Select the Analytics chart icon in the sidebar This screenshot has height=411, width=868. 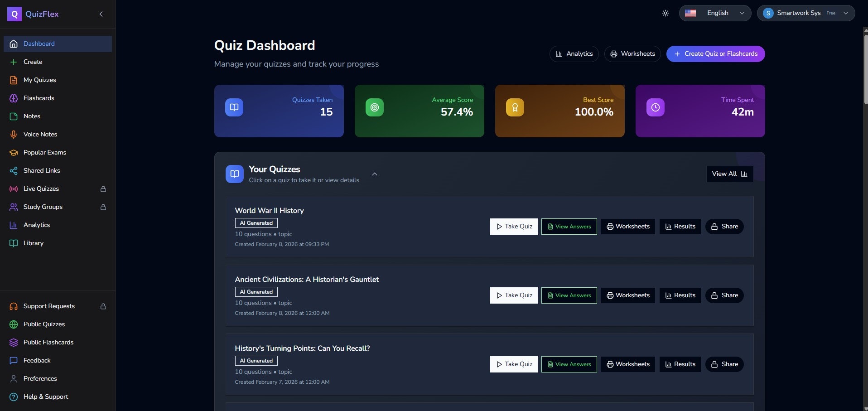13,225
